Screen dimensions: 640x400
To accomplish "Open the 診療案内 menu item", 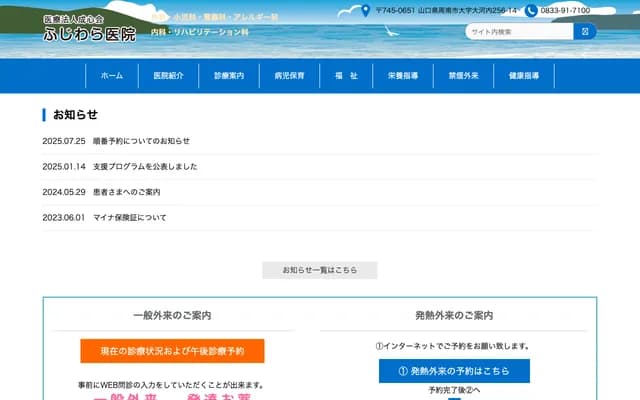I will click(x=229, y=76).
